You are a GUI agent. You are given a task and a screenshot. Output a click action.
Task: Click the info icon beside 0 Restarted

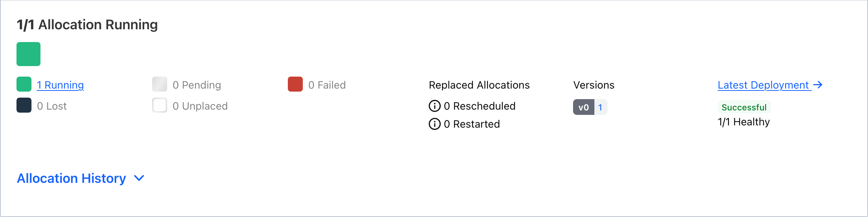coord(434,124)
